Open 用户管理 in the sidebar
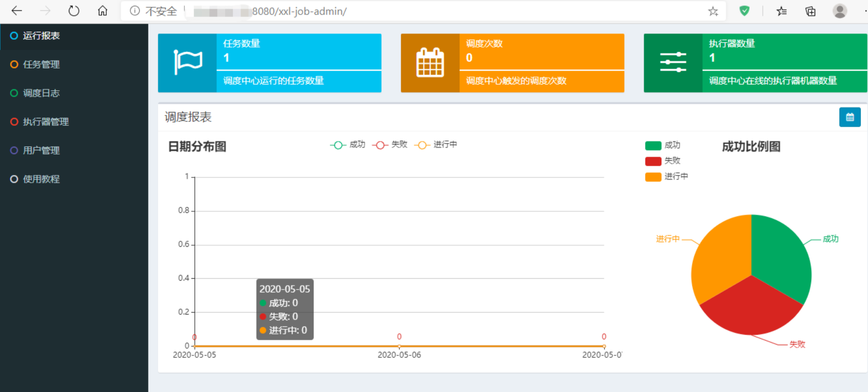Screen dimensions: 868x392 74,150
